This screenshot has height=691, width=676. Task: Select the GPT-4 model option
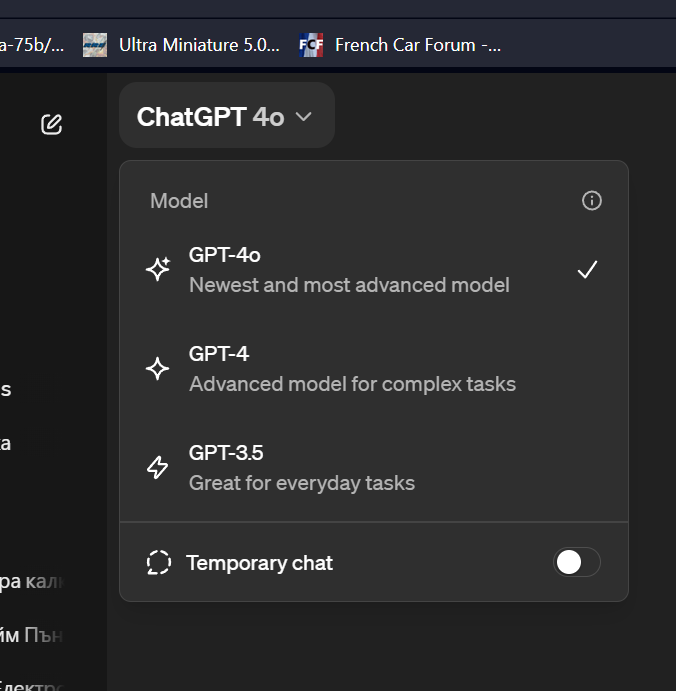point(374,368)
